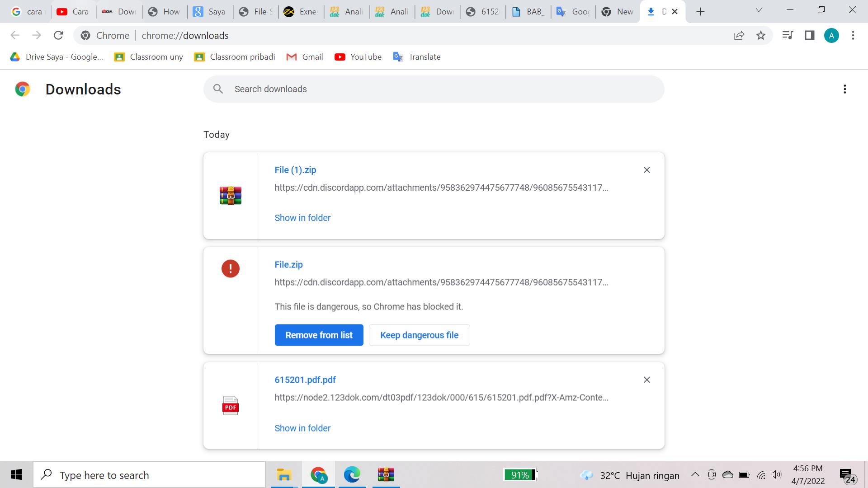Bookmark this page with the star icon
The image size is (868, 488).
(761, 35)
